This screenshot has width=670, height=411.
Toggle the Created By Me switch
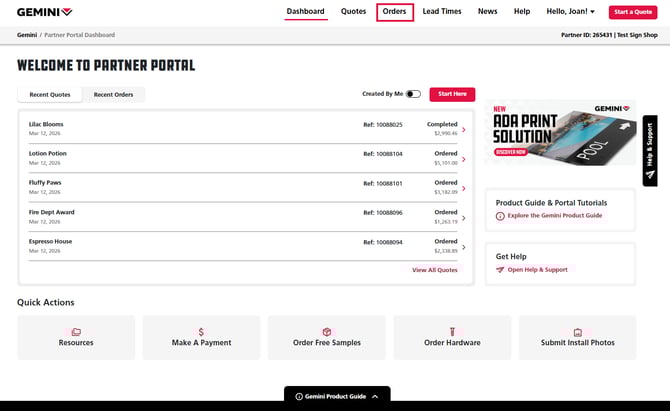413,94
